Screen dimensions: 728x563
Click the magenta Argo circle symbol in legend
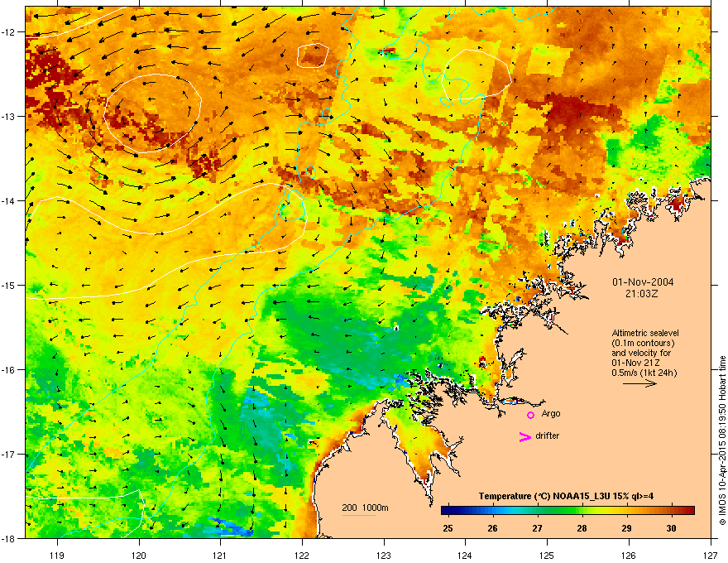(530, 415)
